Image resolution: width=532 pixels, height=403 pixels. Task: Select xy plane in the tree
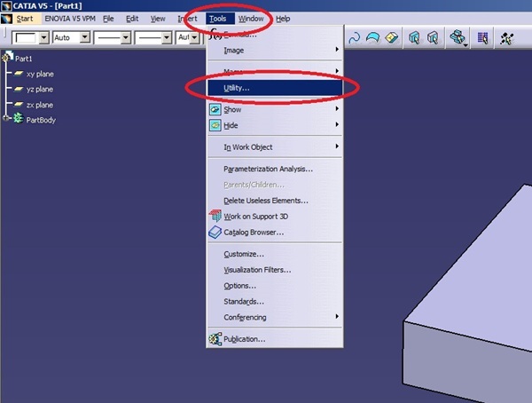tap(40, 74)
